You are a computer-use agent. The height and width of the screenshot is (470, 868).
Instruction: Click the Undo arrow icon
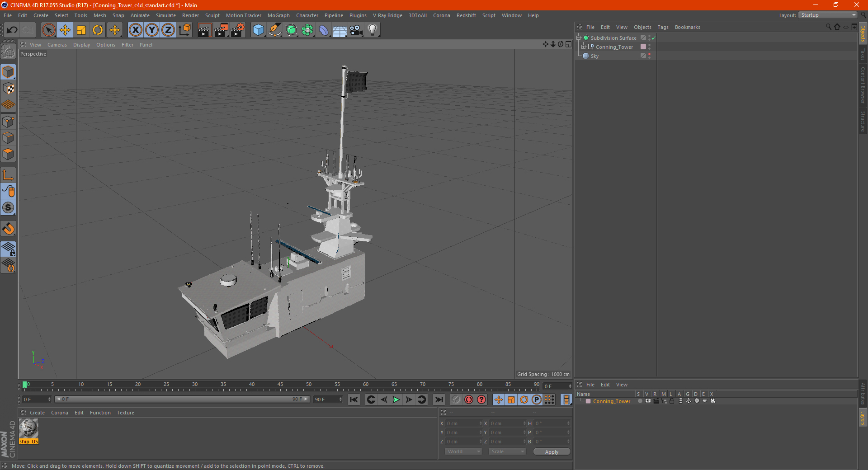point(12,30)
